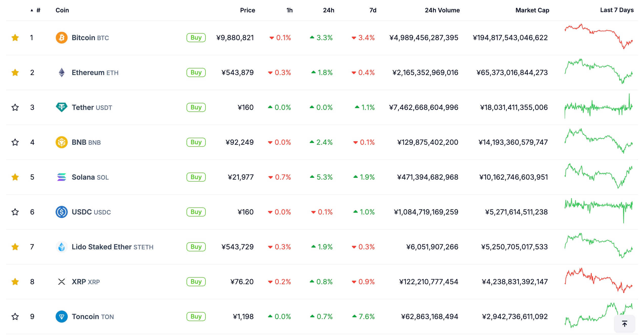The image size is (644, 335).
Task: Open XRP's red 7-day sparkline chart
Action: point(599,280)
